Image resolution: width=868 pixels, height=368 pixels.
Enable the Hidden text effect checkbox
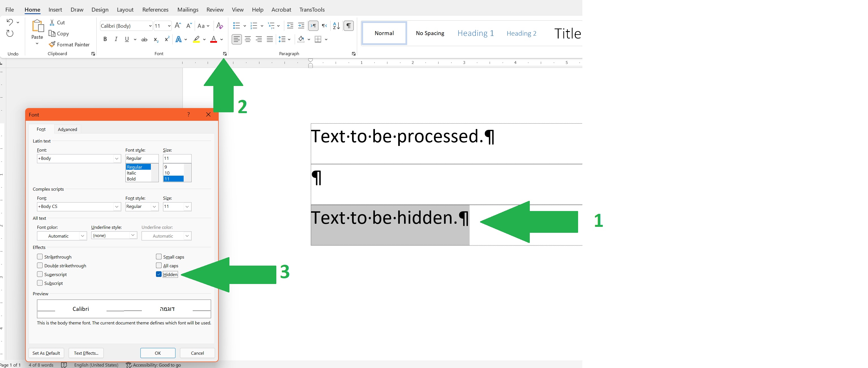(158, 274)
